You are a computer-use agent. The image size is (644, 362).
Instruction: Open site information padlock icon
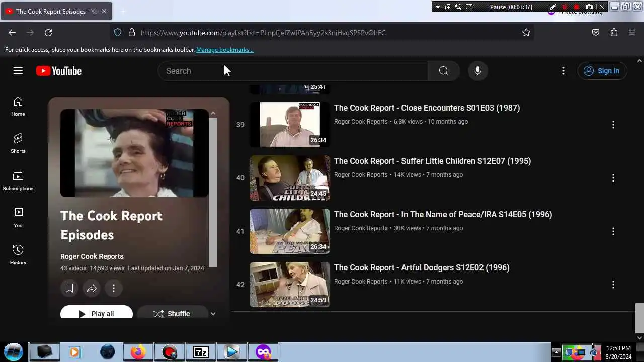coord(132,33)
